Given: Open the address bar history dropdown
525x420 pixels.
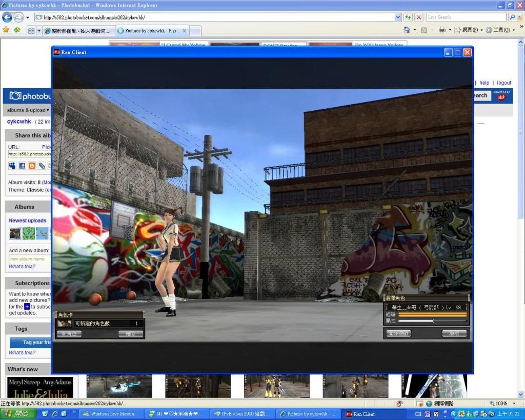Looking at the screenshot, I should click(x=398, y=17).
